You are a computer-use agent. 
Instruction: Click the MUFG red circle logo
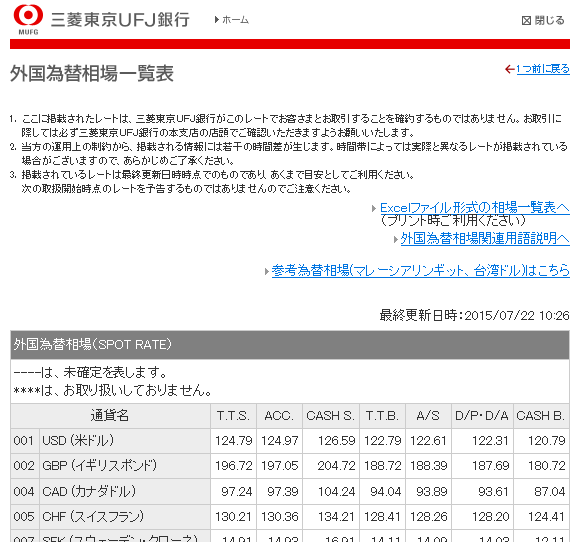(x=28, y=16)
